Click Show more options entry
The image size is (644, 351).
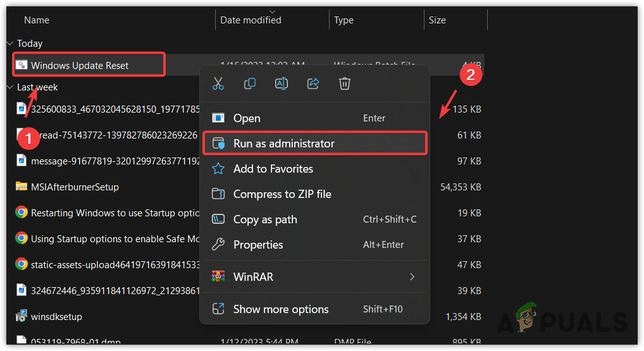pyautogui.click(x=281, y=309)
